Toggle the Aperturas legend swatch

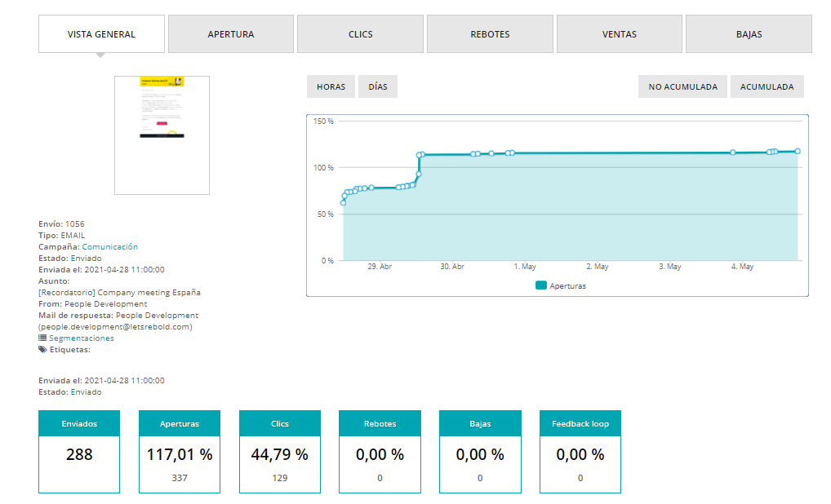pos(540,285)
